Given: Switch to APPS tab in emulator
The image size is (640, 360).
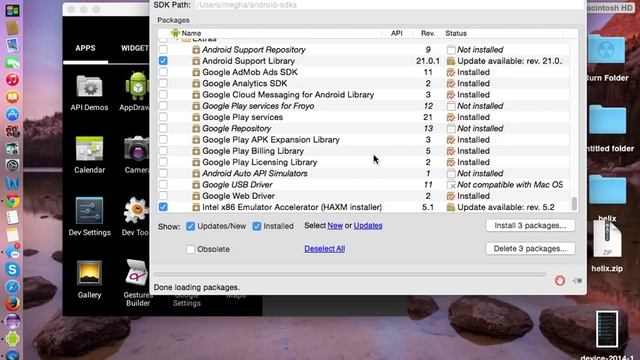Looking at the screenshot, I should coord(85,48).
